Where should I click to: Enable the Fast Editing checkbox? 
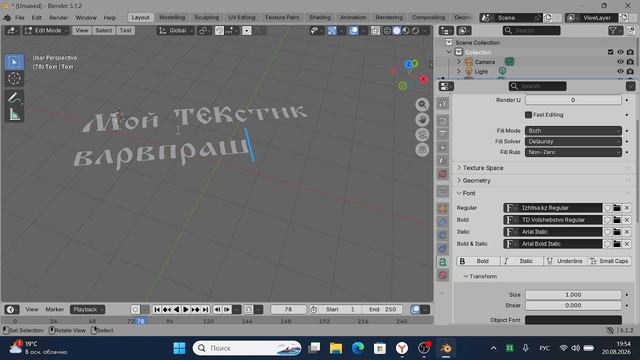528,115
